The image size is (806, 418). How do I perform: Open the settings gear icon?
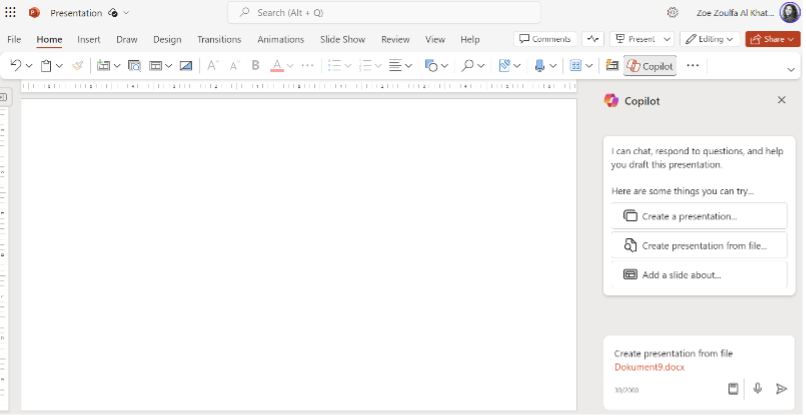click(x=672, y=13)
